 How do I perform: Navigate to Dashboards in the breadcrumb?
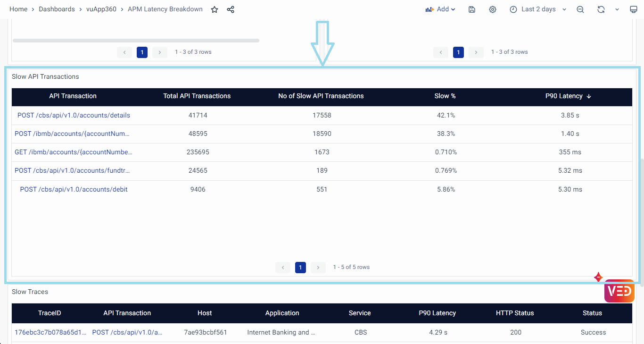[x=57, y=9]
